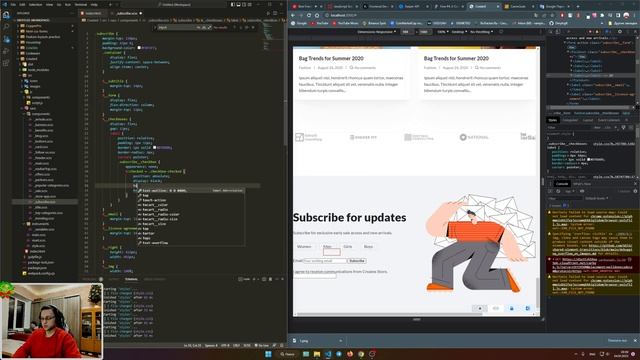Go to the next find match

click(241, 27)
